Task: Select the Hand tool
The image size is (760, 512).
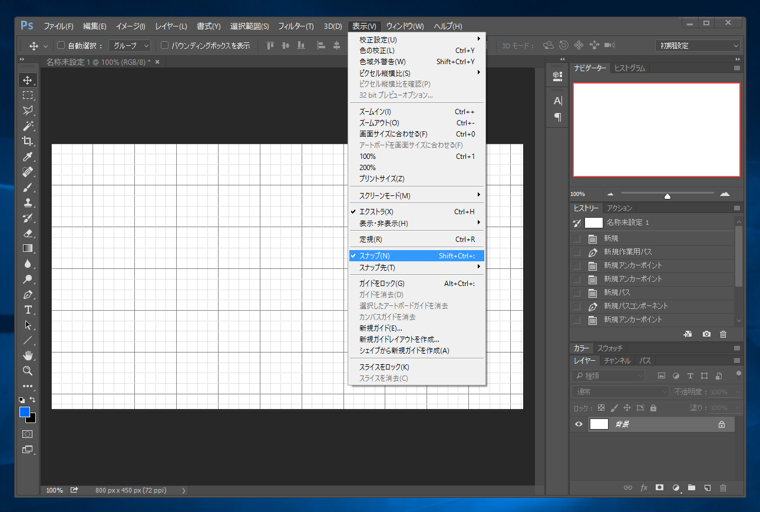Action: click(x=28, y=356)
